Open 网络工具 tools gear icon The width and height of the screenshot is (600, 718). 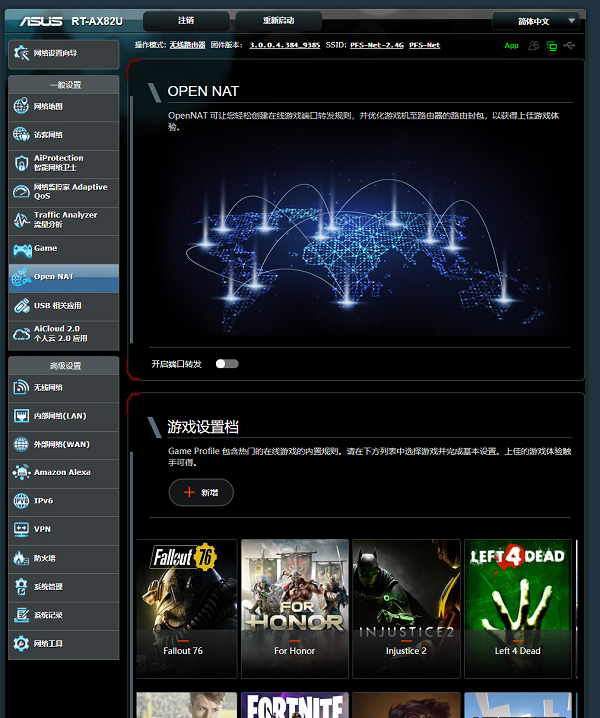coord(21,643)
